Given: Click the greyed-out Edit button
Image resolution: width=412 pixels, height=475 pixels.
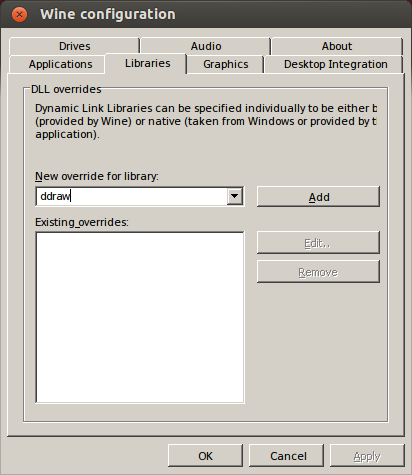Looking at the screenshot, I should click(x=318, y=243).
